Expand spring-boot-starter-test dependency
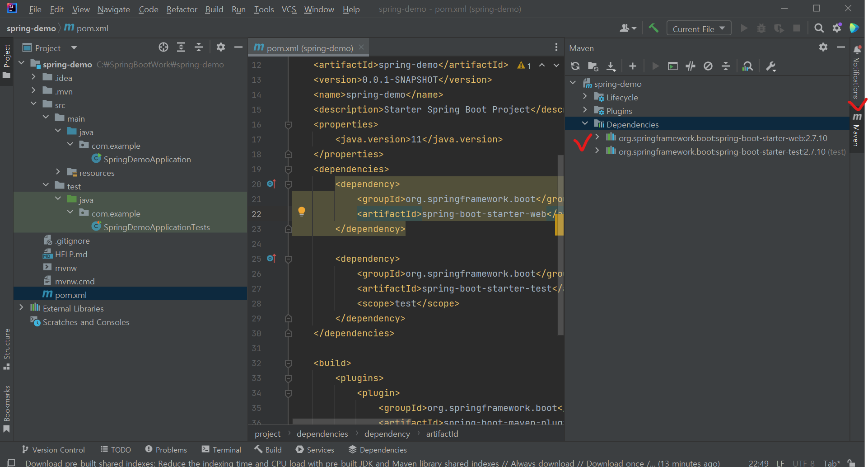This screenshot has height=467, width=868. click(597, 151)
